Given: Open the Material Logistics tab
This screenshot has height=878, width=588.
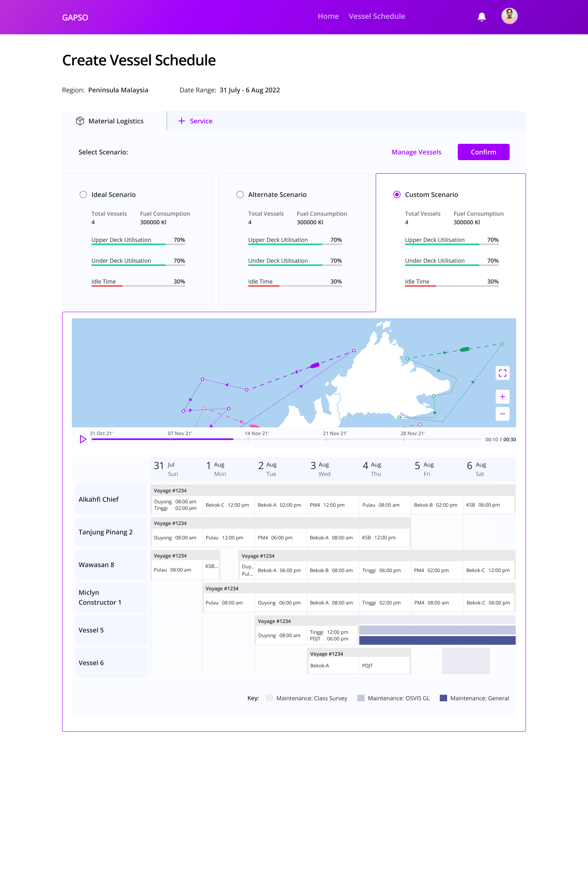Looking at the screenshot, I should point(110,121).
